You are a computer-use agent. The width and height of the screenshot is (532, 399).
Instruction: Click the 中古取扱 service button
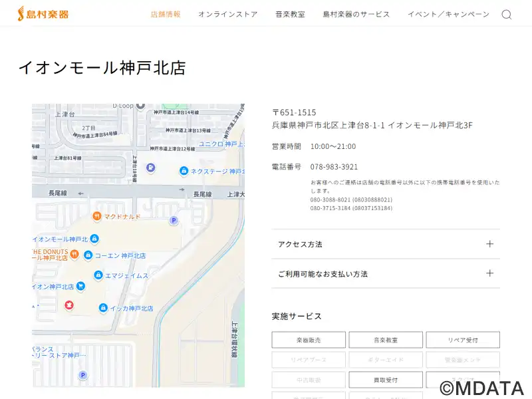pyautogui.click(x=309, y=380)
